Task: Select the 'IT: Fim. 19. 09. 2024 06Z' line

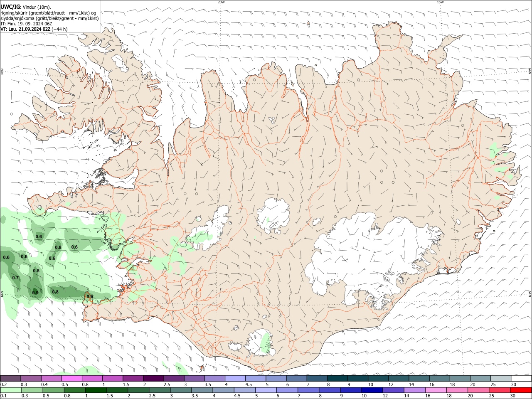Action: [26, 24]
